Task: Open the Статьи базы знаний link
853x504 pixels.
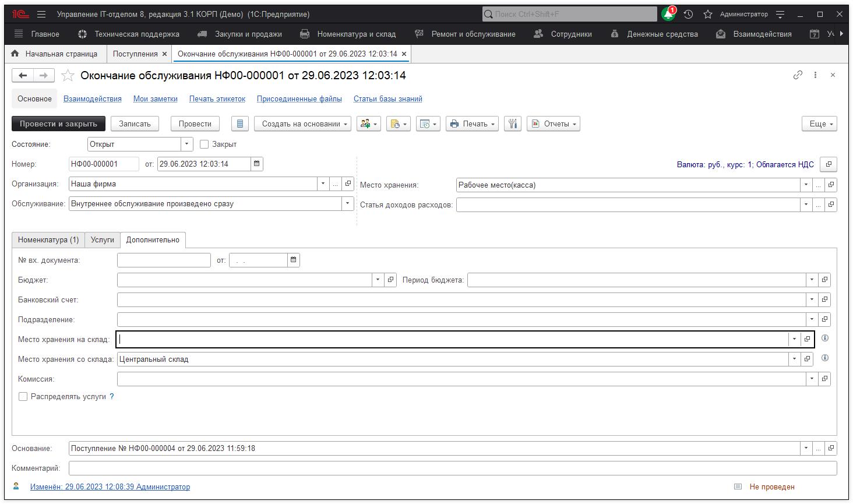Action: [x=387, y=99]
